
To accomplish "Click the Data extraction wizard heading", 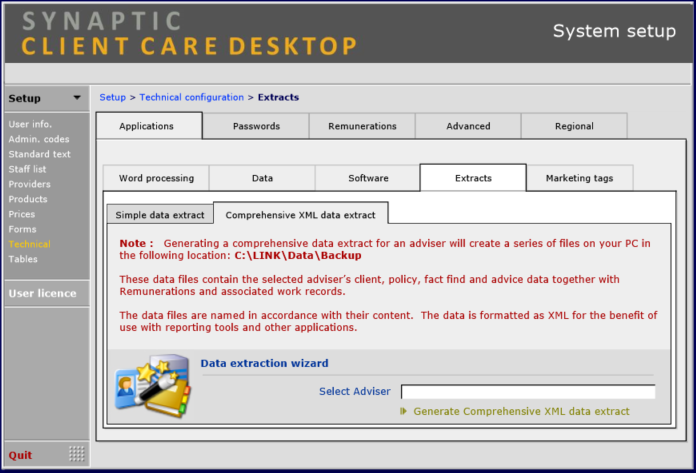I will point(264,363).
